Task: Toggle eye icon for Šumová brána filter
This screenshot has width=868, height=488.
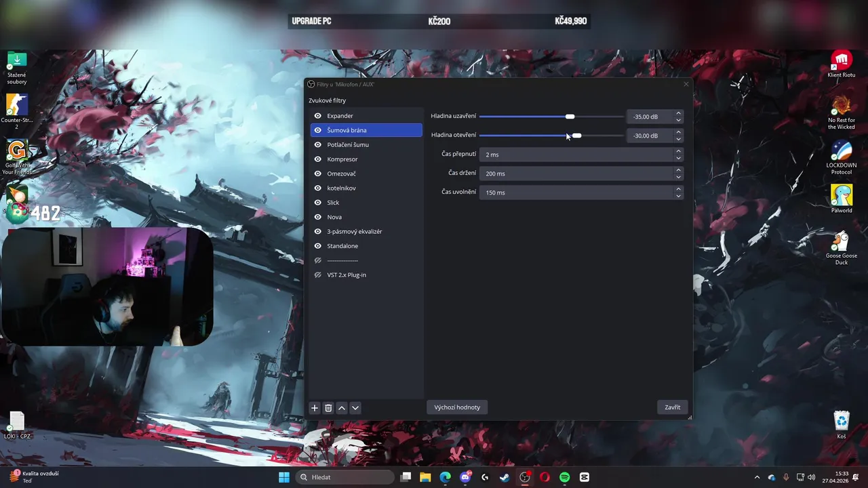Action: [317, 130]
